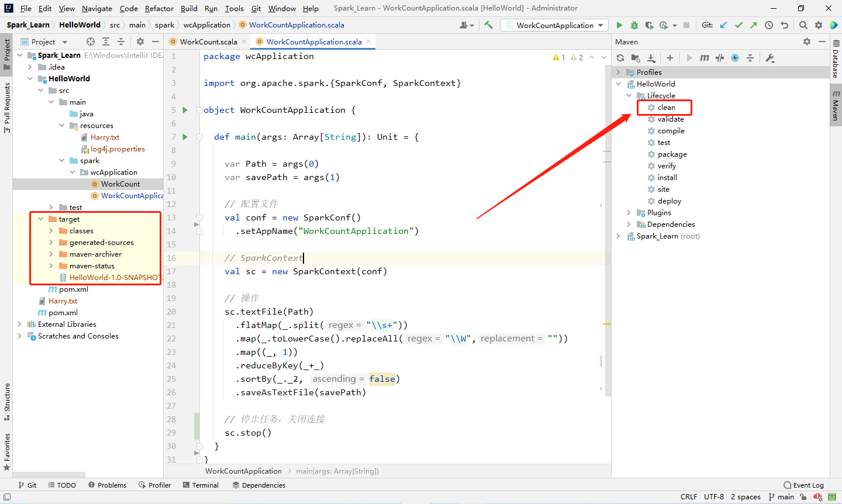
Task: Toggle Offline Mode lightning icon in Maven panel
Action: pyautogui.click(x=736, y=58)
